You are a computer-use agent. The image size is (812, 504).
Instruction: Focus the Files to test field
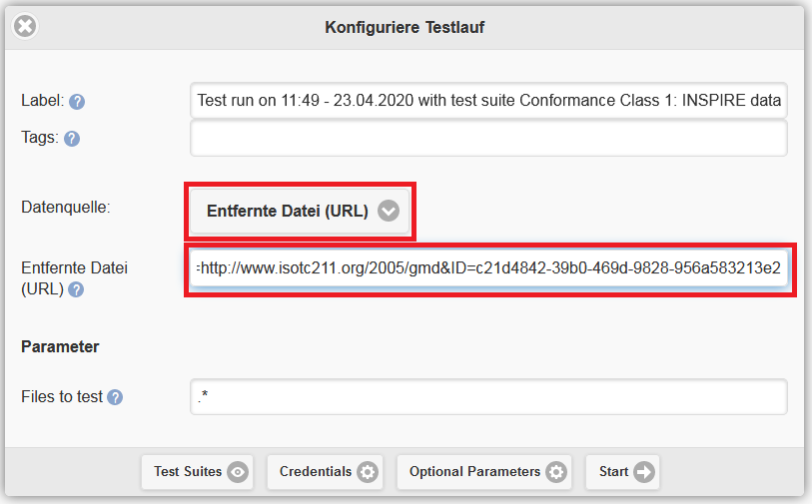click(488, 397)
